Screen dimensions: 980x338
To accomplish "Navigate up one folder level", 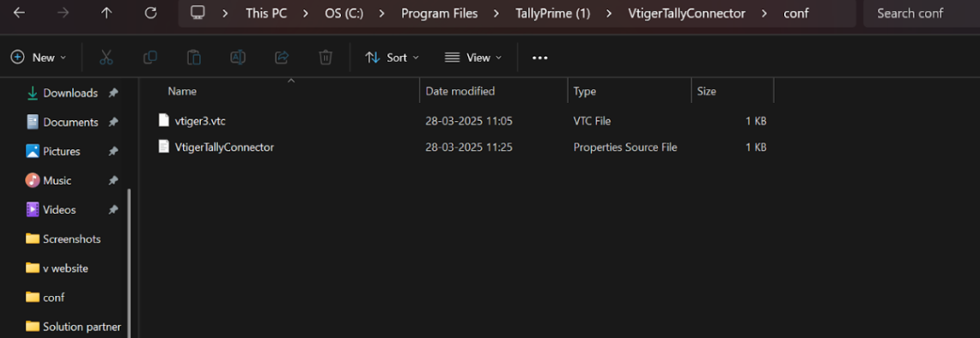I will (x=107, y=13).
